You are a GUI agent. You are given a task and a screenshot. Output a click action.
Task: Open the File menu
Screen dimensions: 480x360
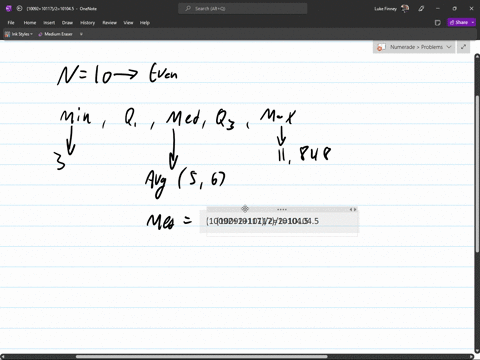pyautogui.click(x=11, y=23)
